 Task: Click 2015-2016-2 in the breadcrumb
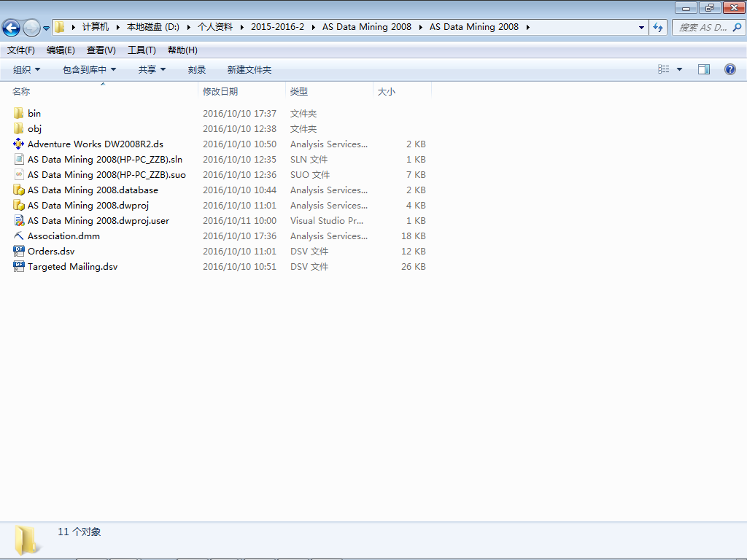click(277, 27)
